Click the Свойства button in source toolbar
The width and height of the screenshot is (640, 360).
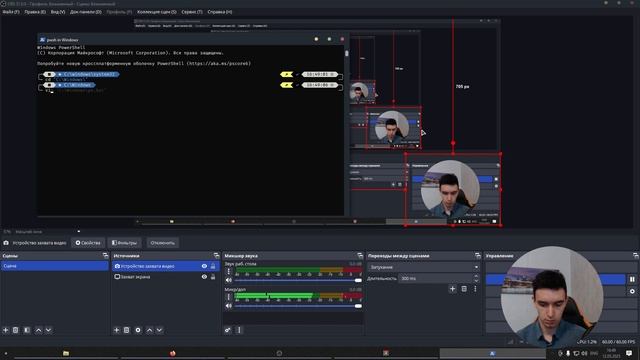pyautogui.click(x=88, y=243)
